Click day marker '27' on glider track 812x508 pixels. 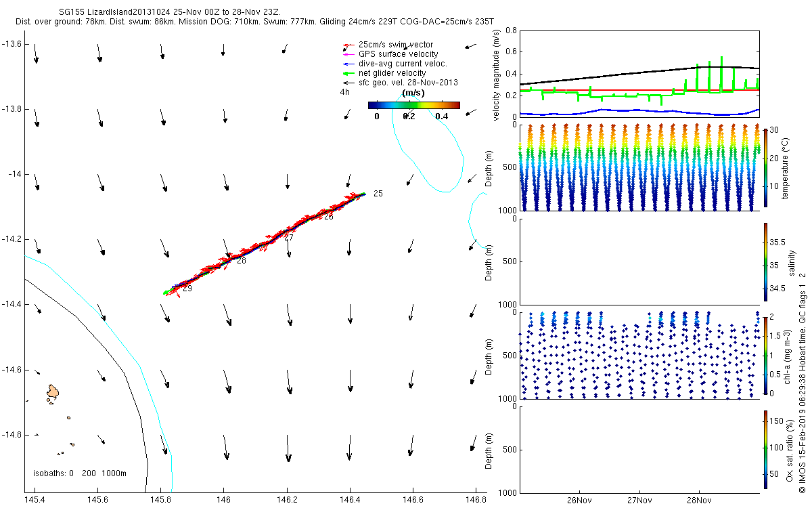(x=288, y=238)
